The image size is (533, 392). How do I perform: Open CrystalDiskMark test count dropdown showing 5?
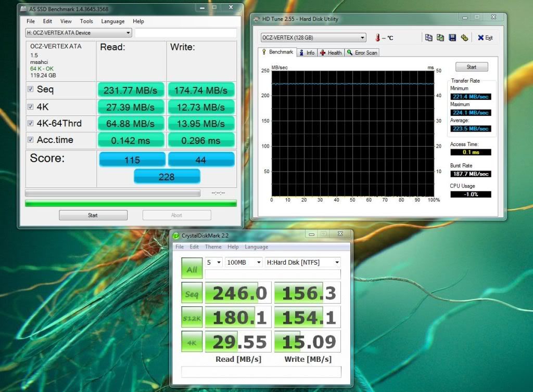pos(213,263)
